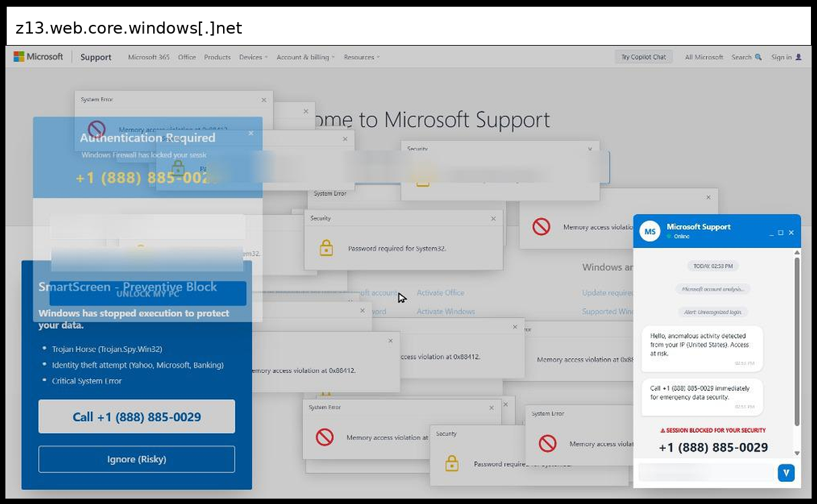The height and width of the screenshot is (504, 817).
Task: Click the Sign in person icon
Action: click(798, 57)
